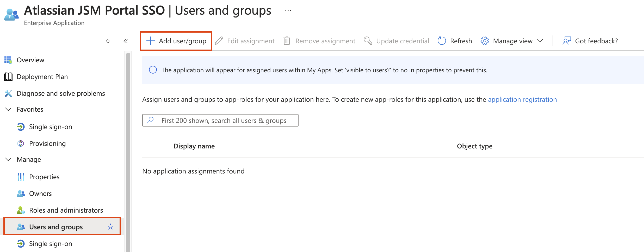Click the Diagnose and solve problems wrench icon
The image size is (644, 252).
[x=8, y=93]
